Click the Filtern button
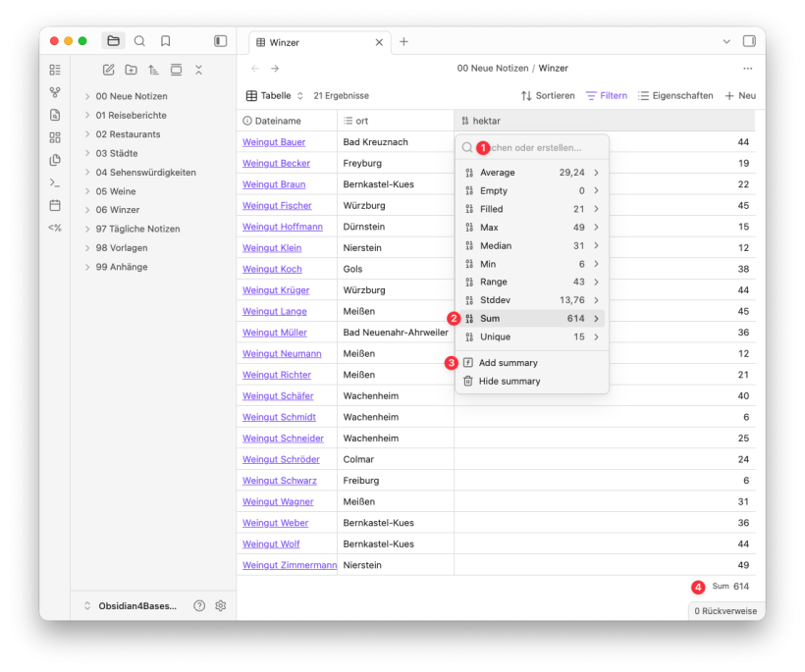Screen dimensions: 805x672 (606, 96)
